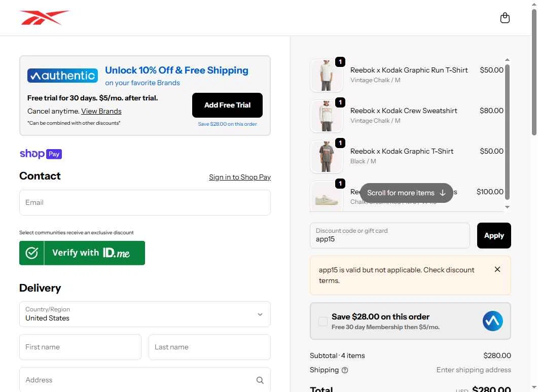Click the address search magnifier icon
Screen dimensions: 538x392
[260, 380]
